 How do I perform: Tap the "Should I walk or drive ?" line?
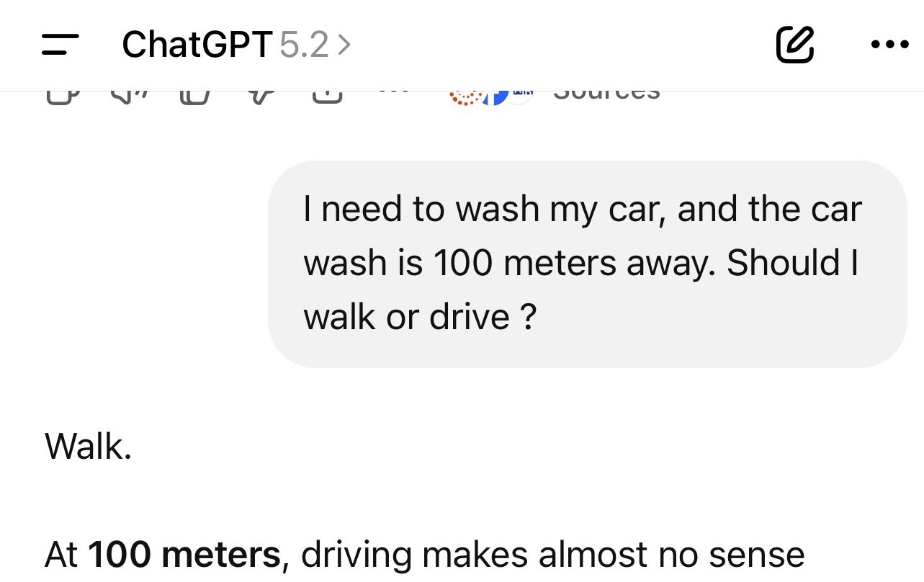pyautogui.click(x=580, y=290)
